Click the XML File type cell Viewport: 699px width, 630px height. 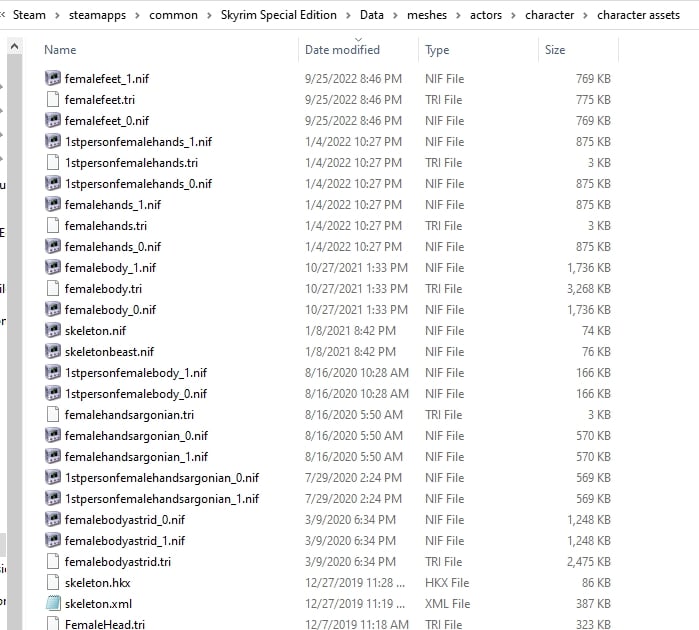click(447, 603)
